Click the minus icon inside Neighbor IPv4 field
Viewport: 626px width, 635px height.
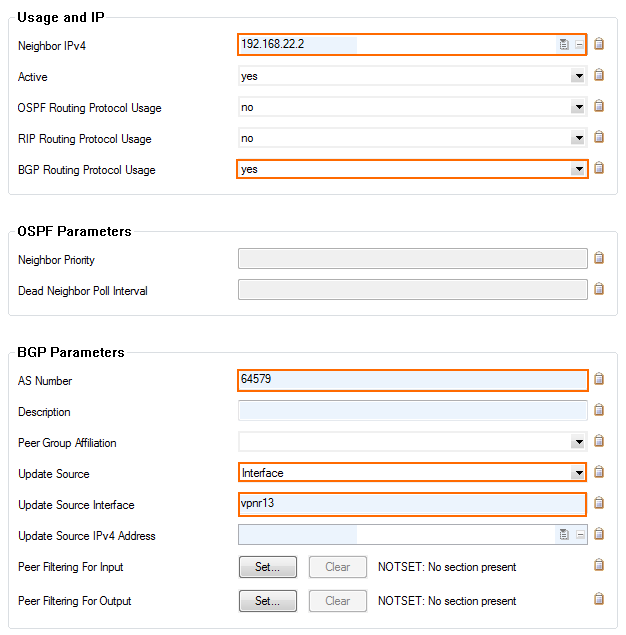point(579,45)
